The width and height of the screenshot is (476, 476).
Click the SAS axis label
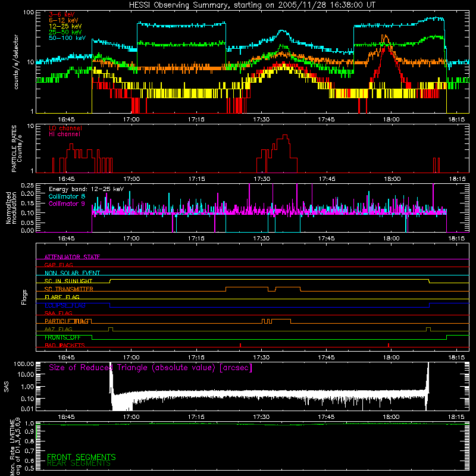(x=7, y=387)
